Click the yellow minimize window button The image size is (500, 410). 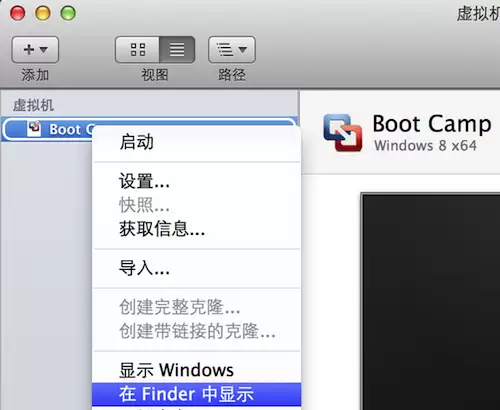[43, 13]
